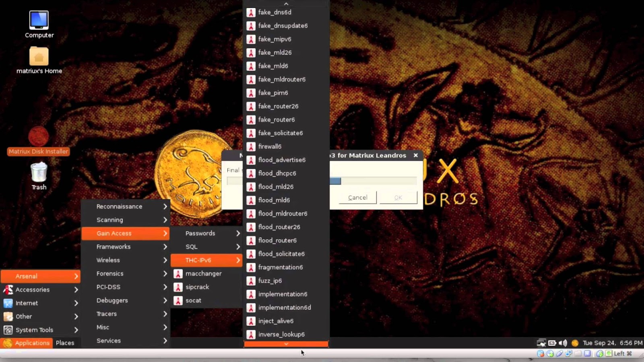This screenshot has width=644, height=362.
Task: Select the inject_alive6 tool
Action: click(276, 321)
